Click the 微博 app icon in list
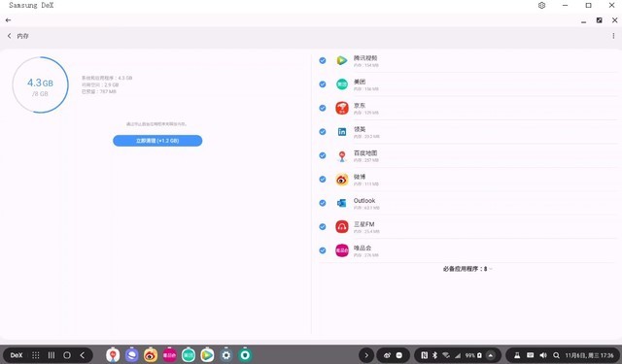Image resolution: width=622 pixels, height=364 pixels. point(341,180)
